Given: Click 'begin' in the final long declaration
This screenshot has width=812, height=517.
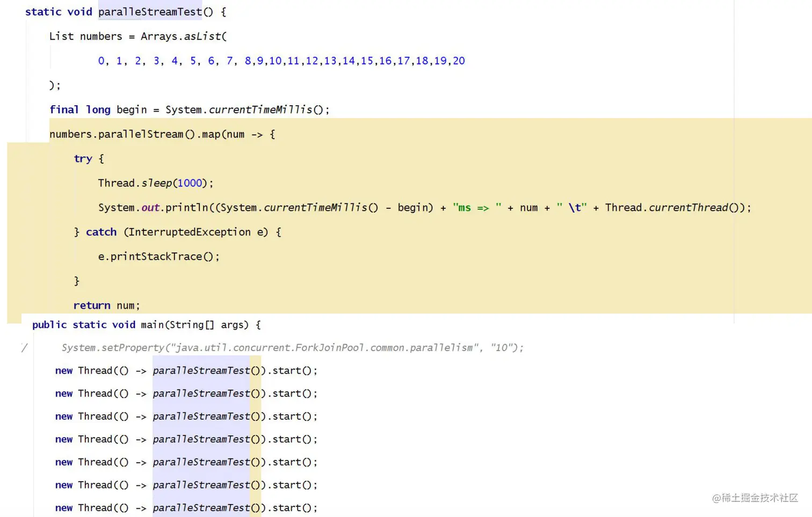Looking at the screenshot, I should point(132,110).
